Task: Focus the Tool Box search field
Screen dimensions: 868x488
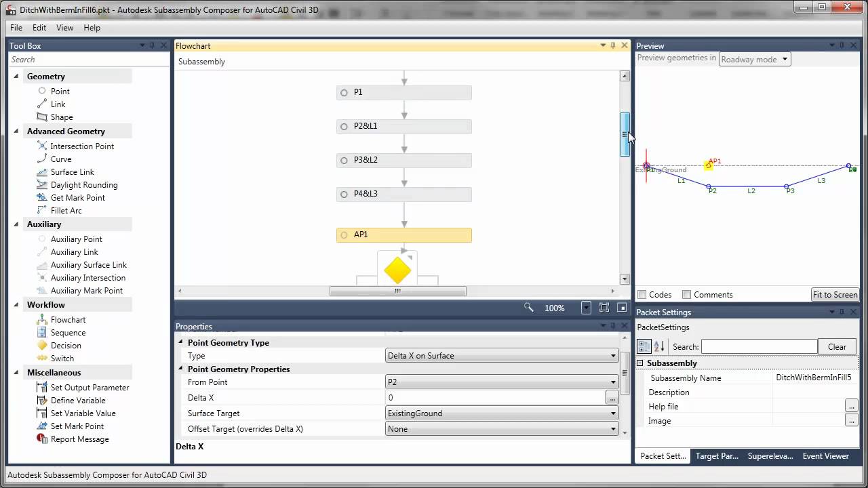Action: [x=88, y=60]
